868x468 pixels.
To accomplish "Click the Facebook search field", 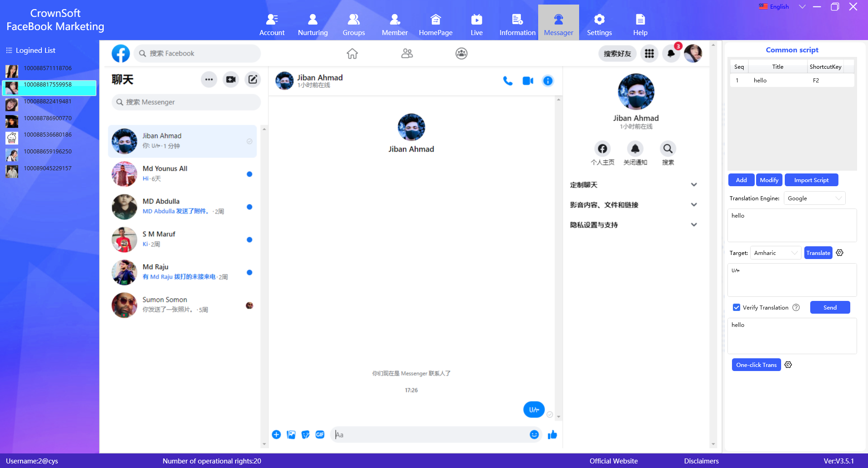I will point(197,53).
